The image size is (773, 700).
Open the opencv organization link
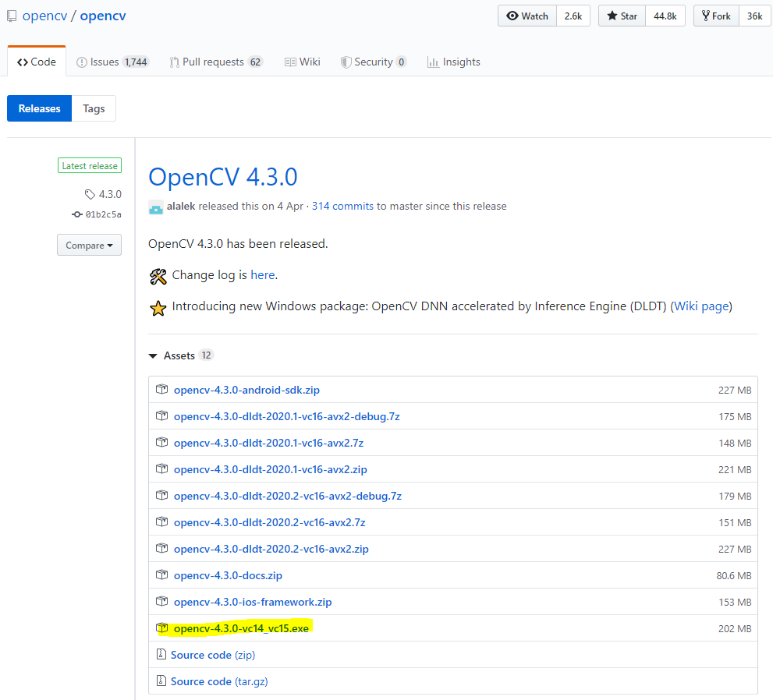44,16
